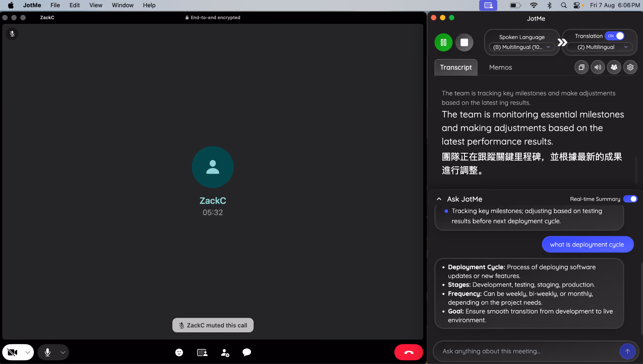Click the date and time in the menu bar

[x=615, y=5]
